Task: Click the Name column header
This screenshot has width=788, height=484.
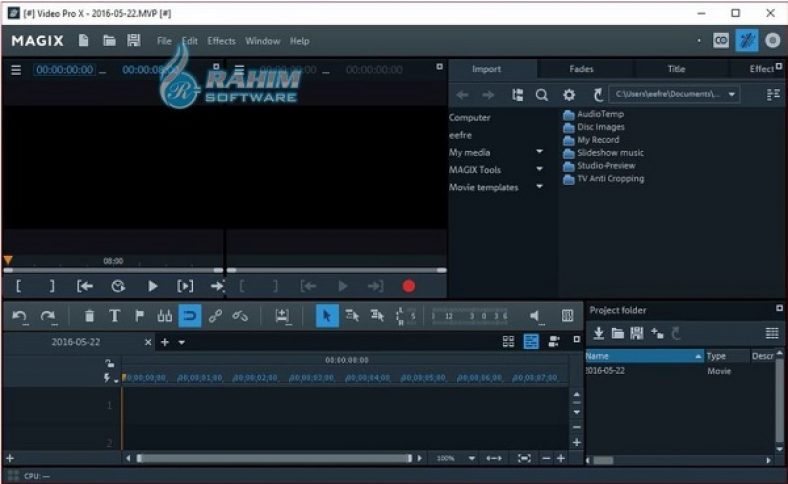Action: [x=640, y=356]
